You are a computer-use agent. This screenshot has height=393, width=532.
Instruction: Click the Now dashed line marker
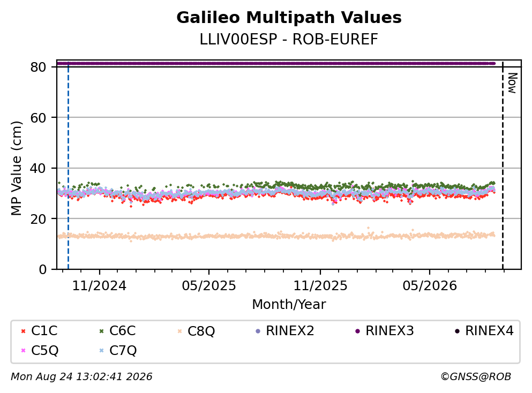(503, 165)
